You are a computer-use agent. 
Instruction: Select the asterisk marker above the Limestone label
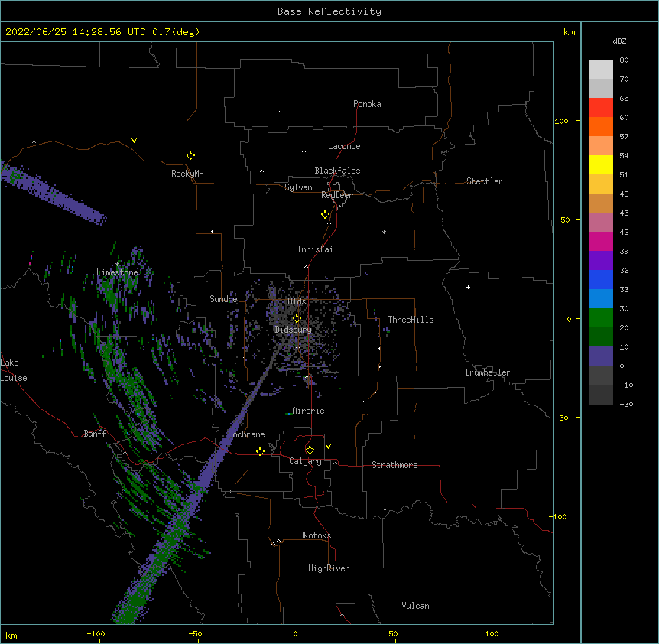tap(117, 265)
